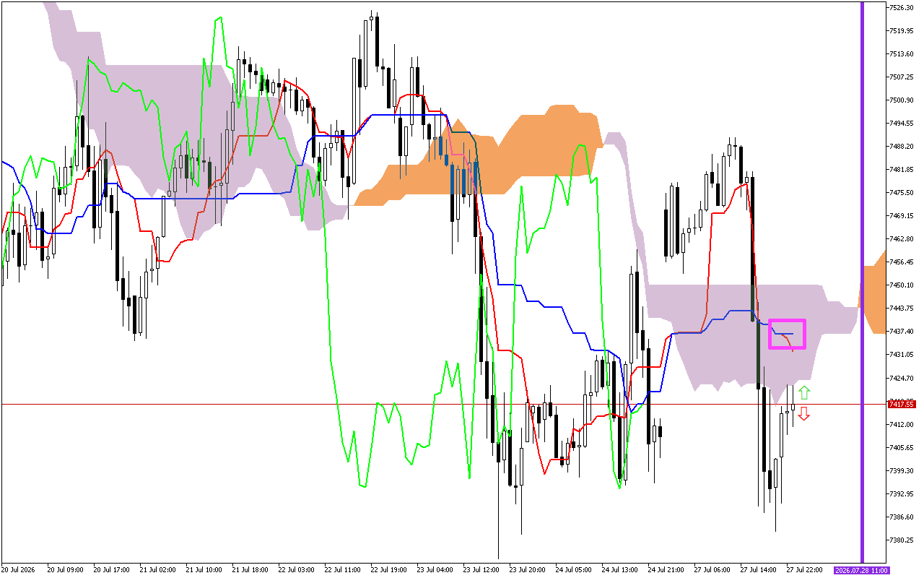924x578 pixels.
Task: Click the 7488.20 price axis label
Action: click(902, 146)
